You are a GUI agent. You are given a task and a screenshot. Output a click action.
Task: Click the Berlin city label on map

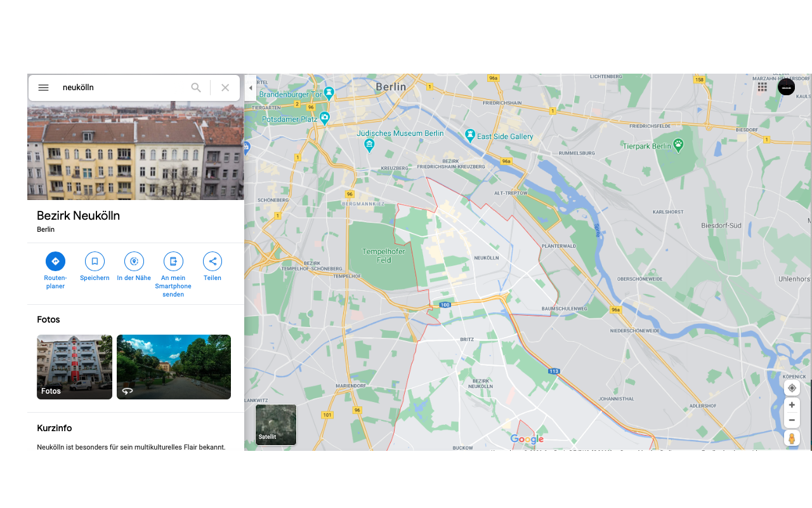(391, 86)
